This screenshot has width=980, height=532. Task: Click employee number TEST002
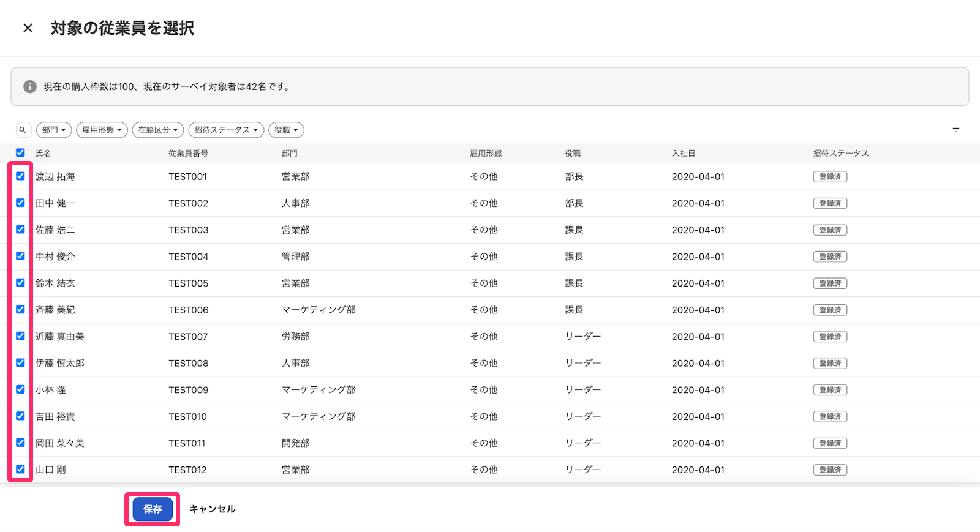pos(189,203)
